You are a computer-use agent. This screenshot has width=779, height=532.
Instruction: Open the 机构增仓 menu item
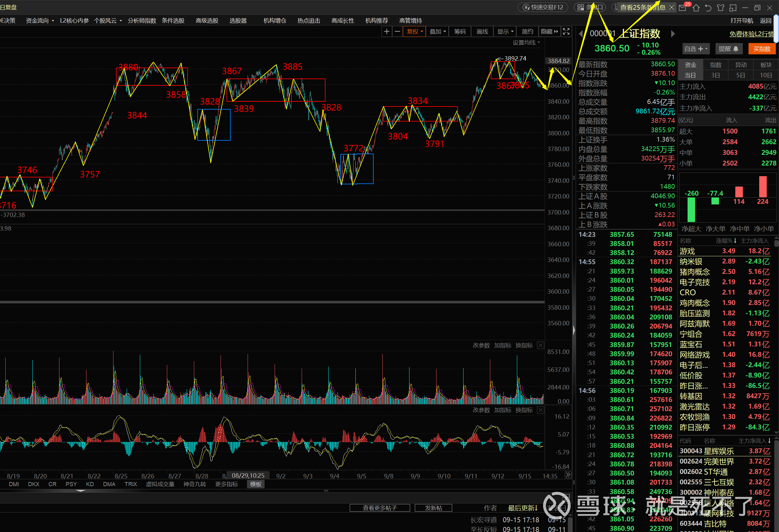[275, 20]
